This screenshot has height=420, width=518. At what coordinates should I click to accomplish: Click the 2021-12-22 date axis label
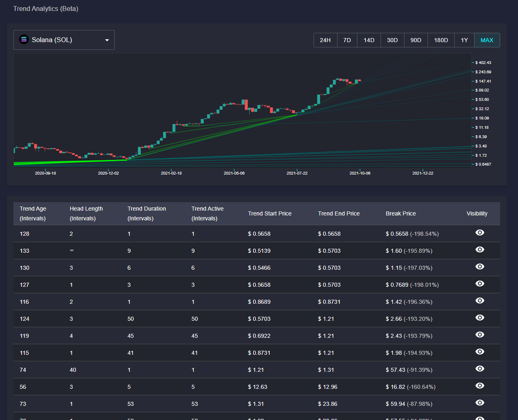[x=423, y=173]
